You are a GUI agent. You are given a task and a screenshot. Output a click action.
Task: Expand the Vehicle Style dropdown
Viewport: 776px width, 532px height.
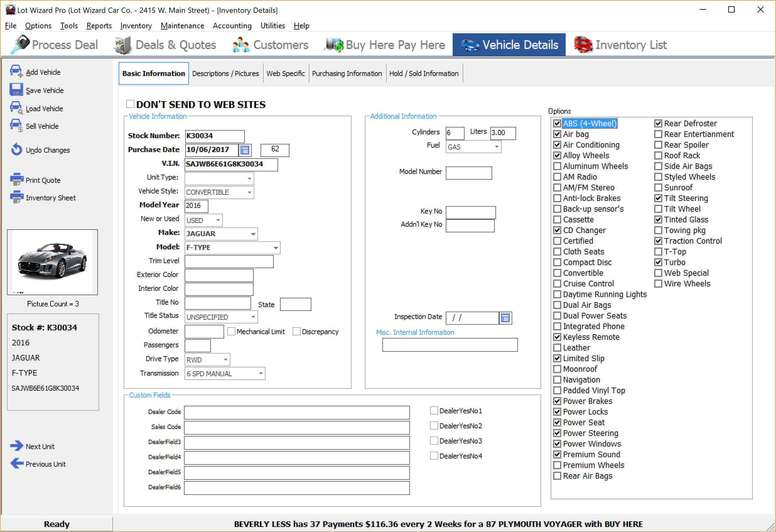[x=250, y=193]
